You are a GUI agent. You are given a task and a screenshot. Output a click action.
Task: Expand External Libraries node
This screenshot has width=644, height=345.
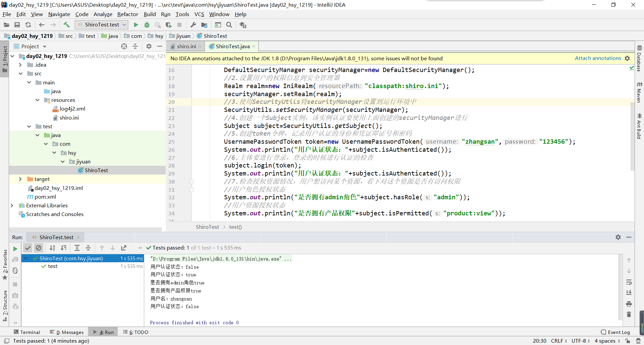click(12, 205)
